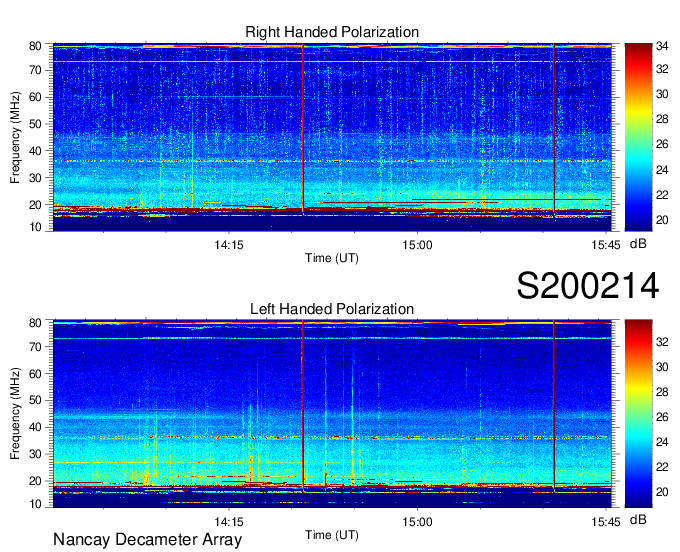Click 15:45 tick label under Right Handed plot

click(605, 245)
